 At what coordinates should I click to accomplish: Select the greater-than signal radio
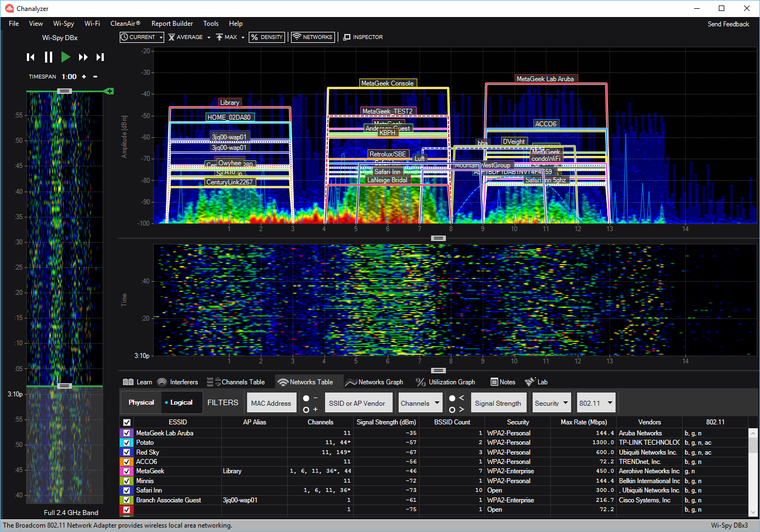pyautogui.click(x=452, y=410)
